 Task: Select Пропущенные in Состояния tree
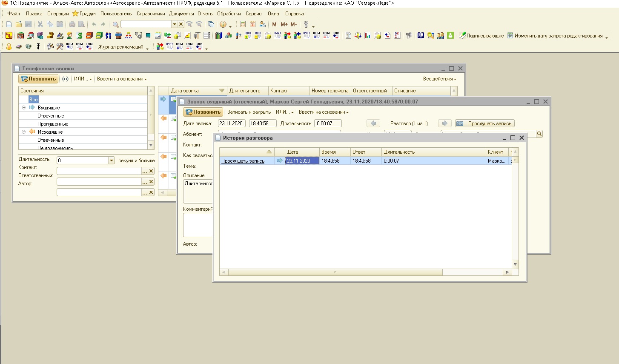53,124
